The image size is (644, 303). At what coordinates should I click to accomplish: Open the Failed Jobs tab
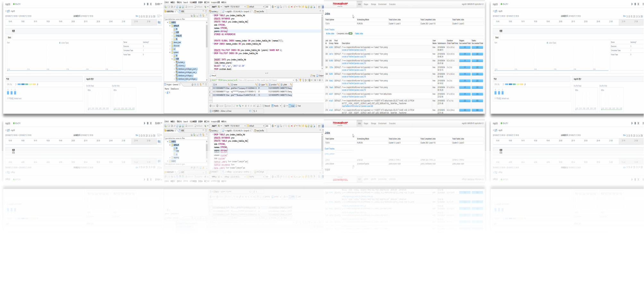[x=359, y=33]
